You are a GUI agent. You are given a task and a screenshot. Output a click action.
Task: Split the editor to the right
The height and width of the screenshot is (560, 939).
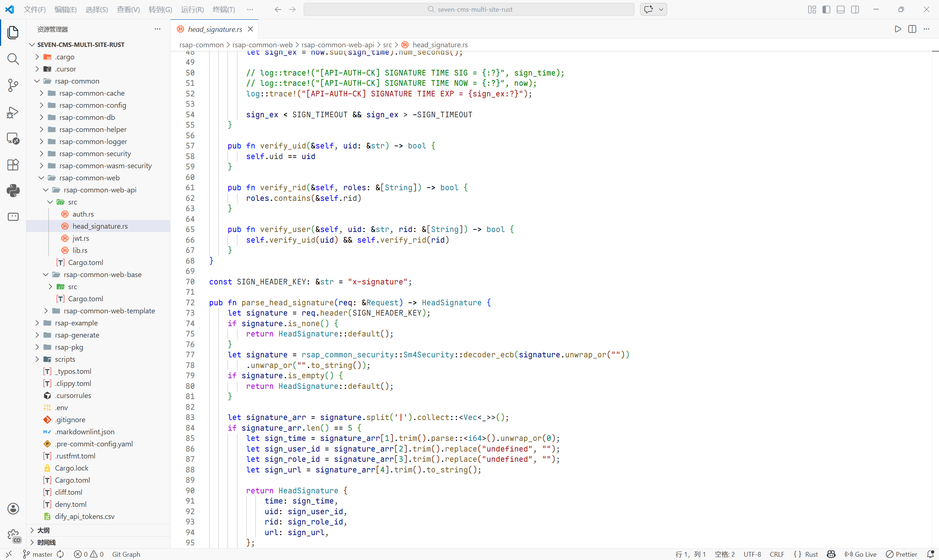click(912, 29)
